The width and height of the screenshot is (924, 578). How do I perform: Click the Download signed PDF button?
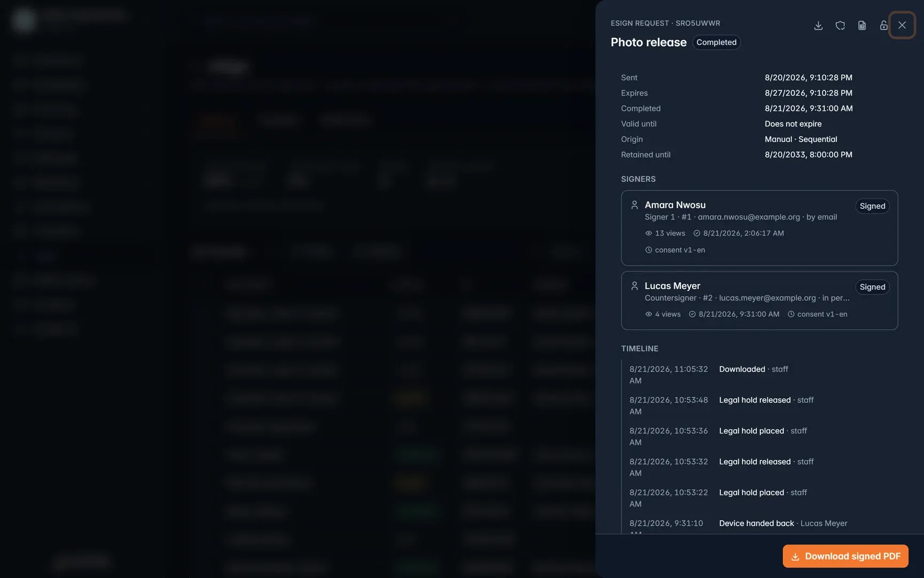[845, 556]
